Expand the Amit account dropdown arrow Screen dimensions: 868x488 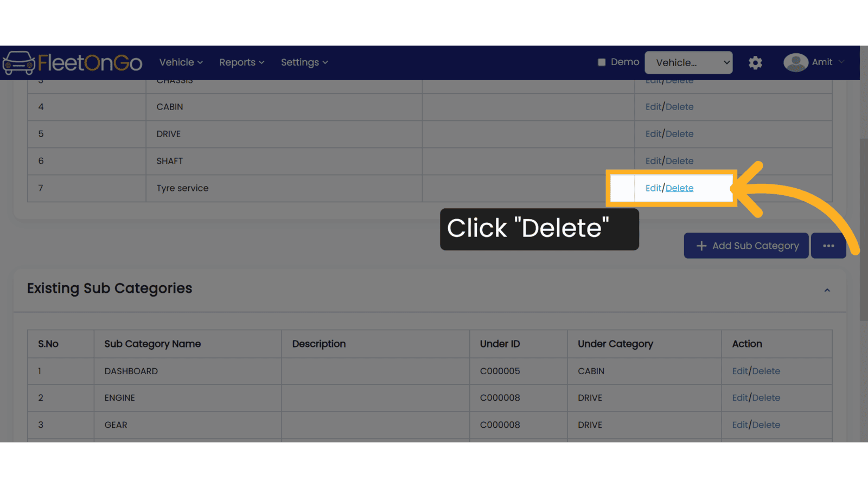coord(841,62)
